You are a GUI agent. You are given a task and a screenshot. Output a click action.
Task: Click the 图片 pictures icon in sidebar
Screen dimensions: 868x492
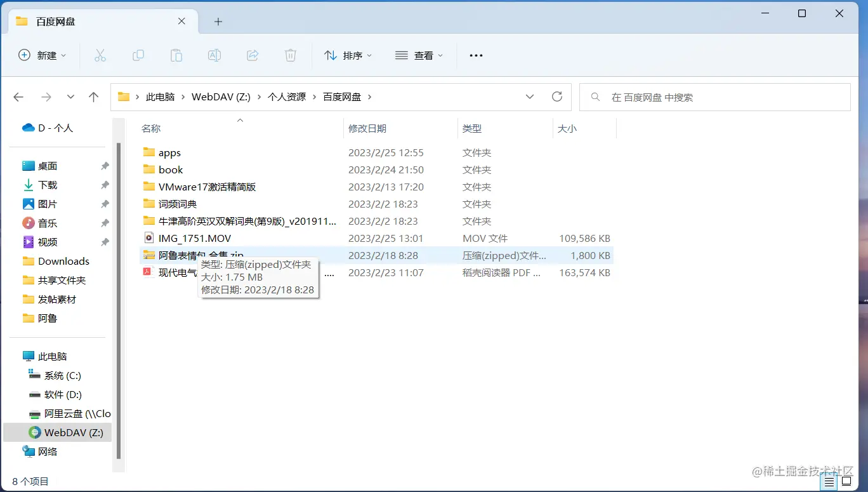29,204
